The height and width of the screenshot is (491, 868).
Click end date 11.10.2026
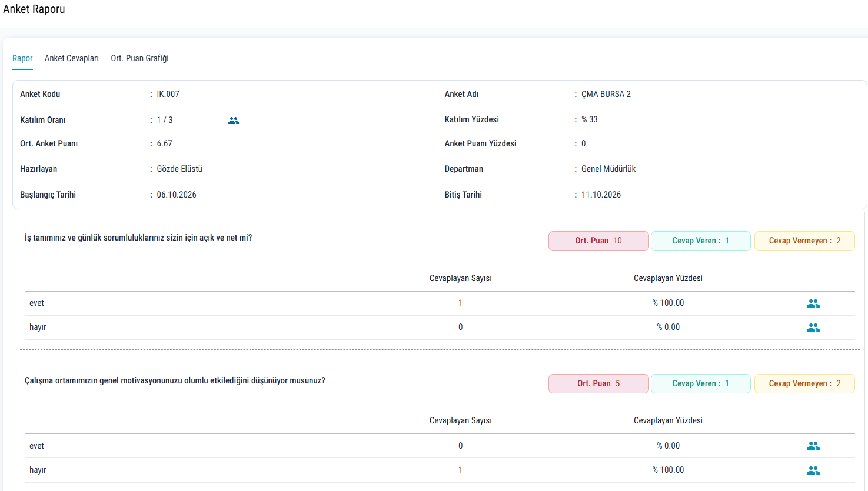(x=601, y=195)
